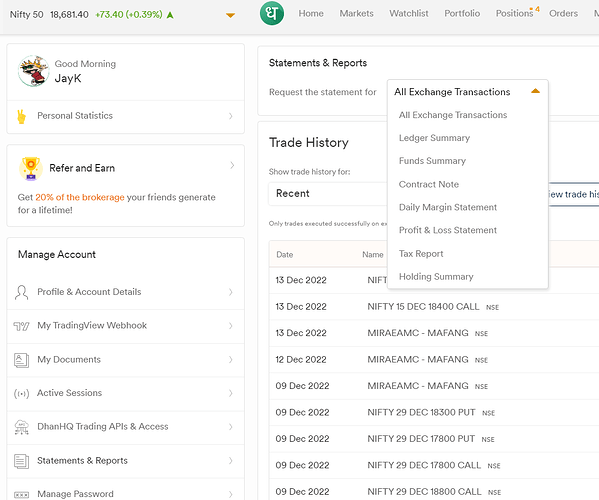Click the Profile & Account Details person icon
The image size is (599, 500).
pyautogui.click(x=21, y=292)
